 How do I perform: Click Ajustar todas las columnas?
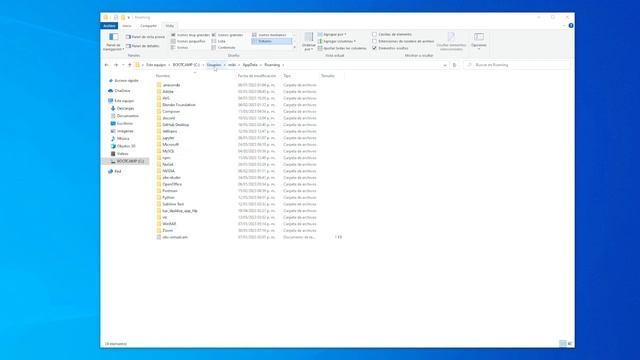pos(342,48)
